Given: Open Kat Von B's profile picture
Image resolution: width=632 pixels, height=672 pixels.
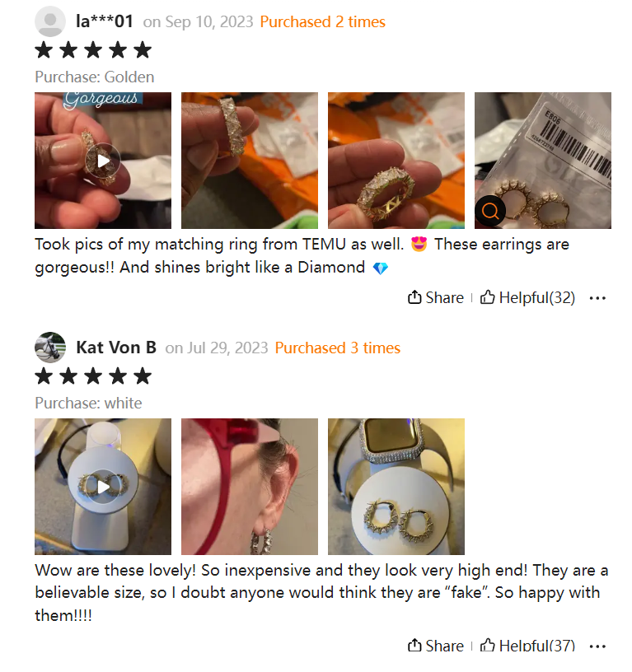Looking at the screenshot, I should click(50, 348).
